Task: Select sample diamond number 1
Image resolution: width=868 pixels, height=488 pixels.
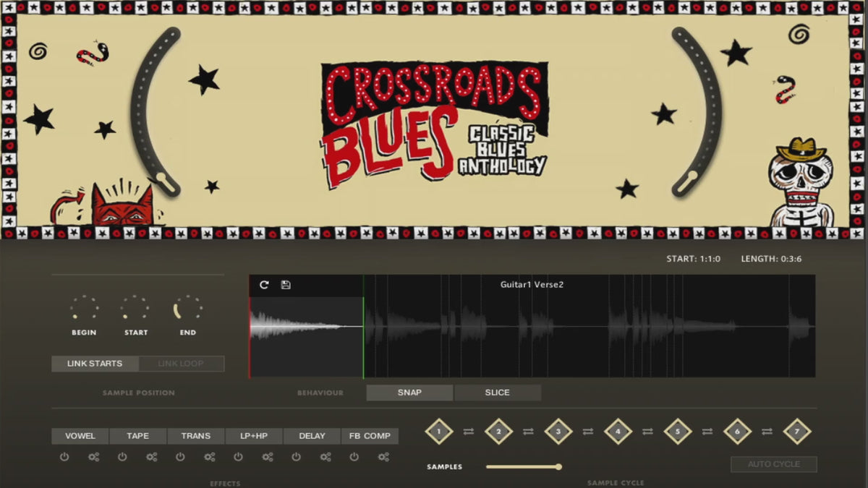Action: (x=438, y=432)
